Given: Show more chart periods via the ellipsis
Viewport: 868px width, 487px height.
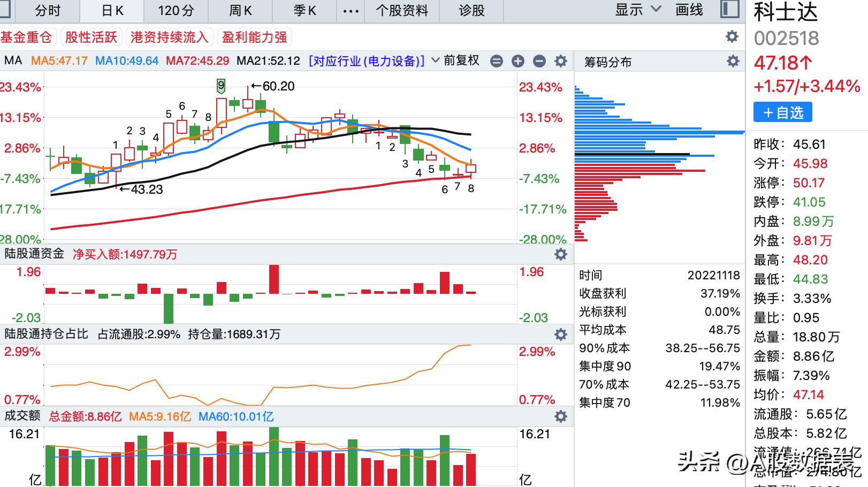Looking at the screenshot, I should coord(351,11).
